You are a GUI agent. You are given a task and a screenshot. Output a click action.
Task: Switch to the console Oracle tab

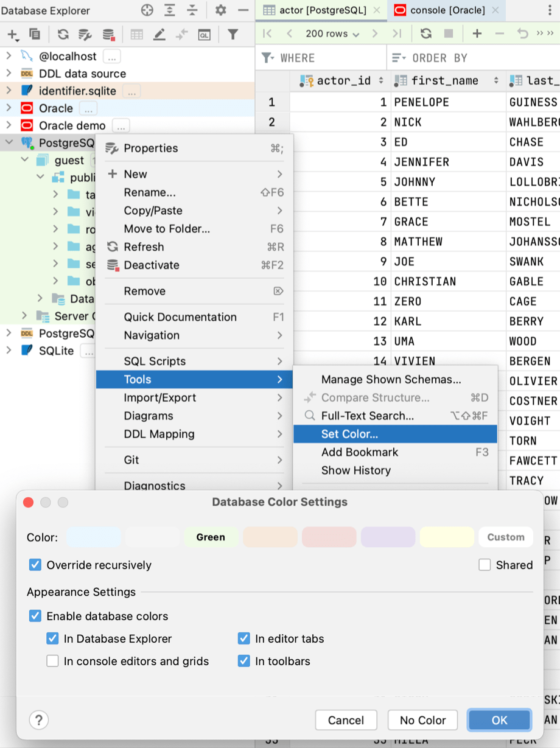click(x=447, y=10)
